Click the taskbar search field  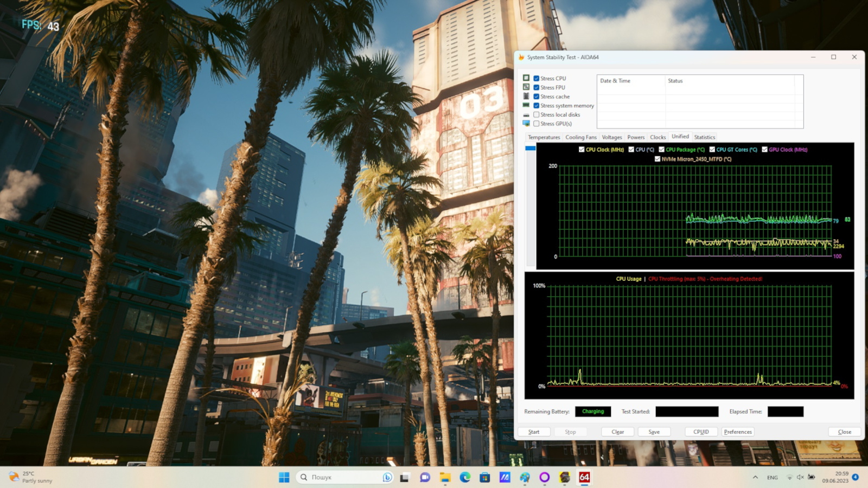pos(344,477)
